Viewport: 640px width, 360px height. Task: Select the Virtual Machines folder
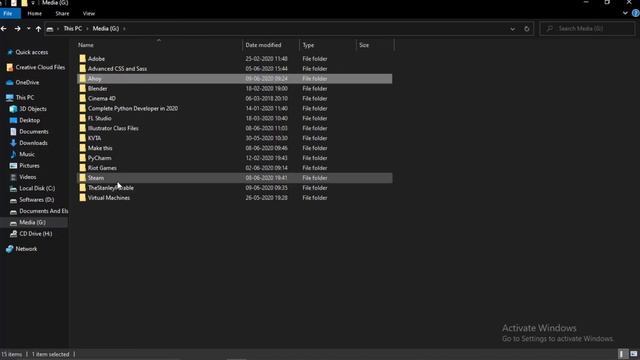(x=109, y=198)
